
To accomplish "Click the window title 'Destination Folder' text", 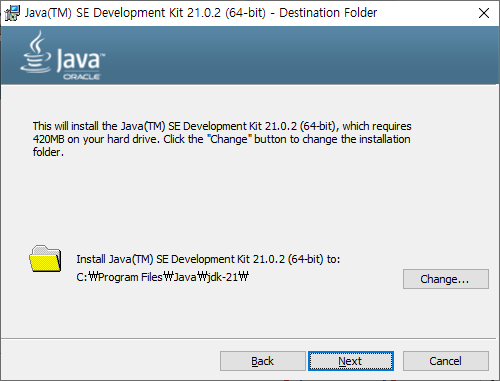I will 328,13.
